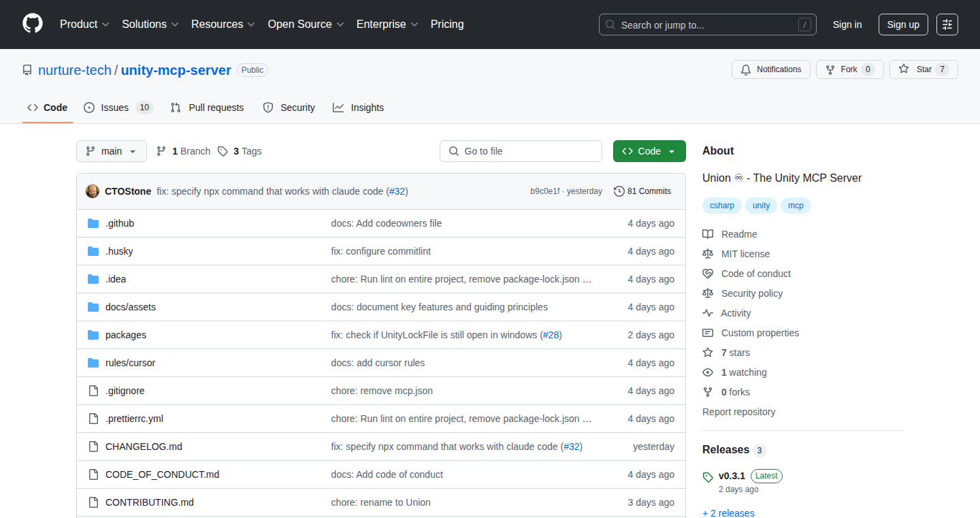980x518 pixels.
Task: Expand the Resources menu
Action: tap(223, 24)
